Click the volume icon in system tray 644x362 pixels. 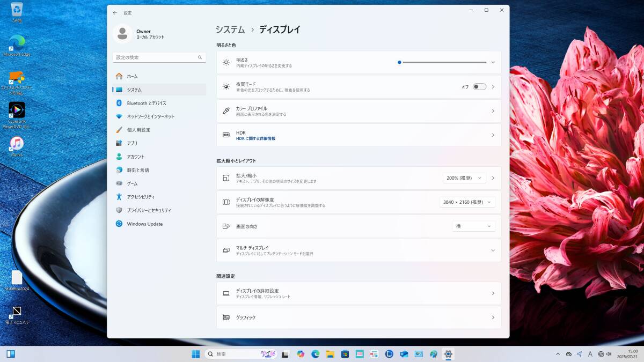tap(609, 354)
